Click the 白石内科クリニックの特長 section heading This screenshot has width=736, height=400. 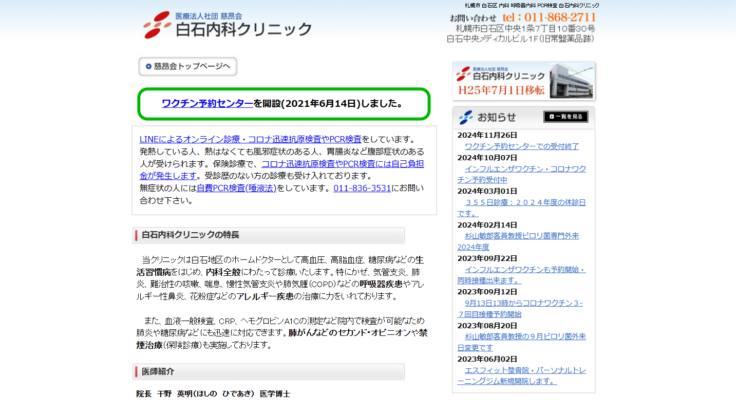(x=191, y=235)
